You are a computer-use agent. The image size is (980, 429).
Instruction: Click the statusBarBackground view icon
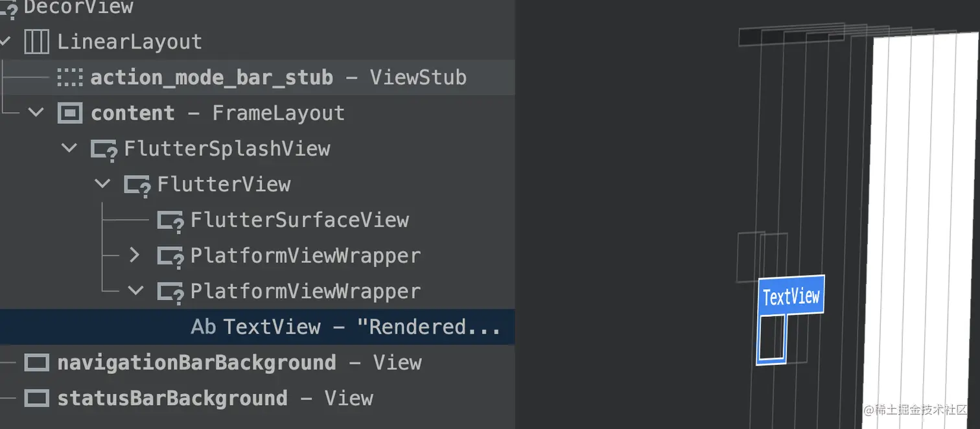(36, 398)
